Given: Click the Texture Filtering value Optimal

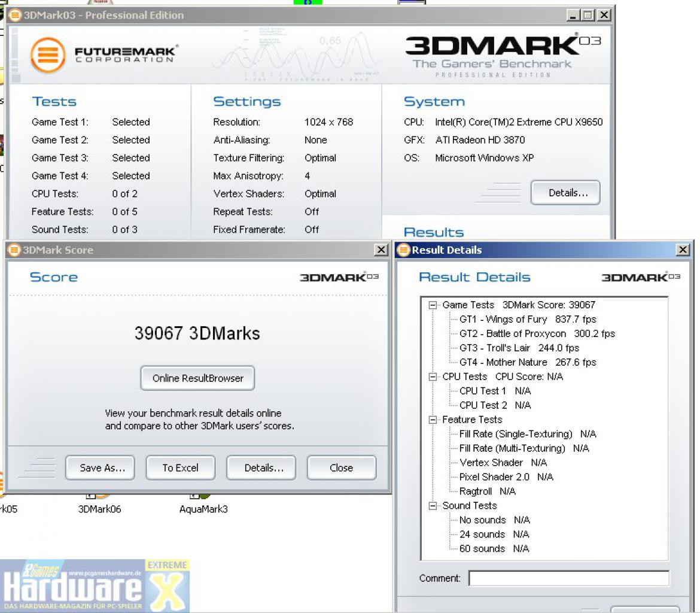Looking at the screenshot, I should 320,157.
